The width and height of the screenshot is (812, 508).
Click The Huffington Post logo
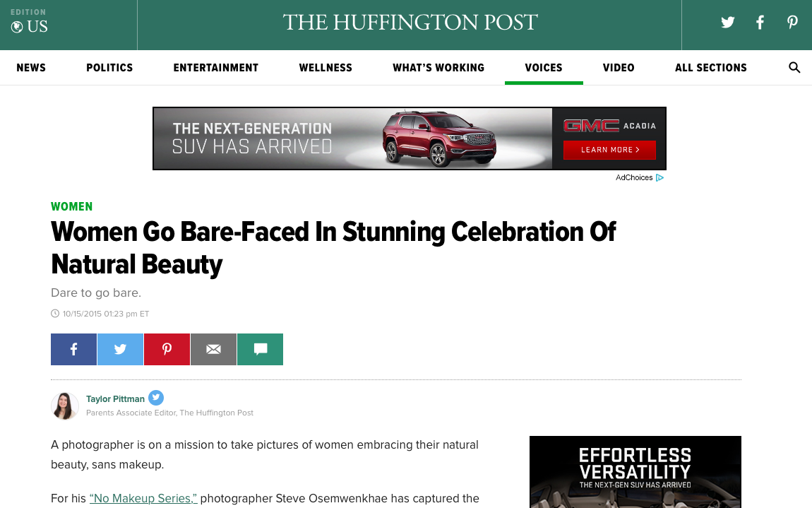point(410,23)
